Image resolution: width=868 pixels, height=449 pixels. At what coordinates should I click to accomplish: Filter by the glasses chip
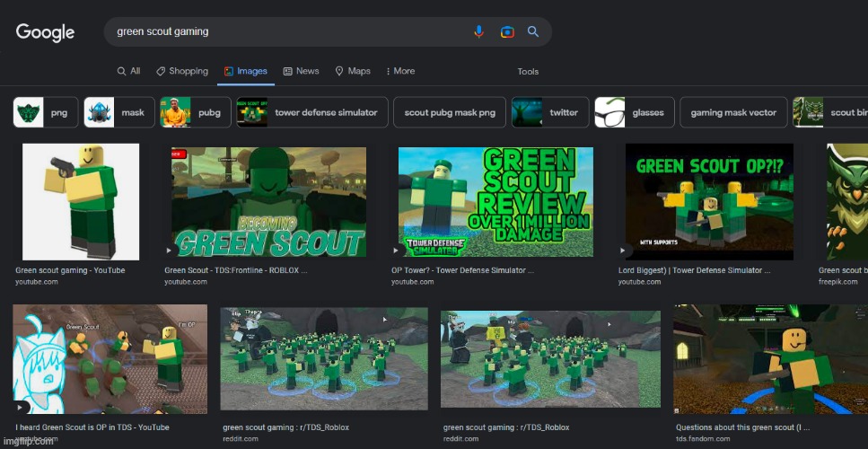[x=635, y=112]
